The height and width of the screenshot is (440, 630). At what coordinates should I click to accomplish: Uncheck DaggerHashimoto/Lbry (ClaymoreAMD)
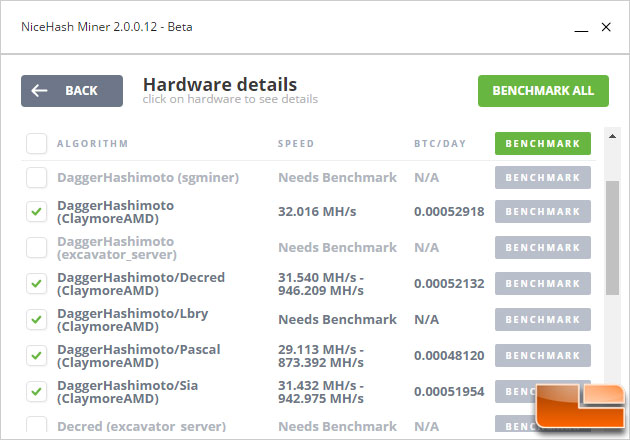pos(37,319)
